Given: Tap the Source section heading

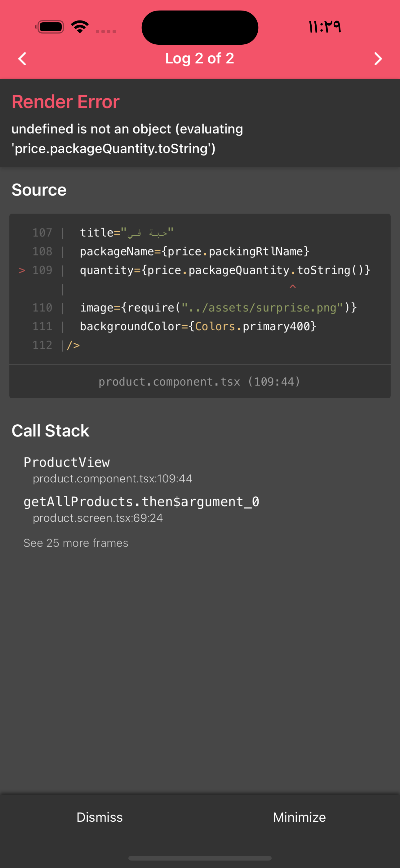Looking at the screenshot, I should pos(39,190).
